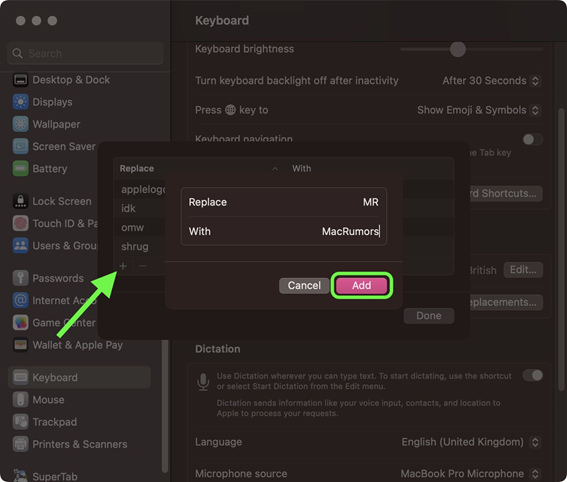Select the Printers & Scanners icon
This screenshot has height=482, width=567.
pos(20,444)
